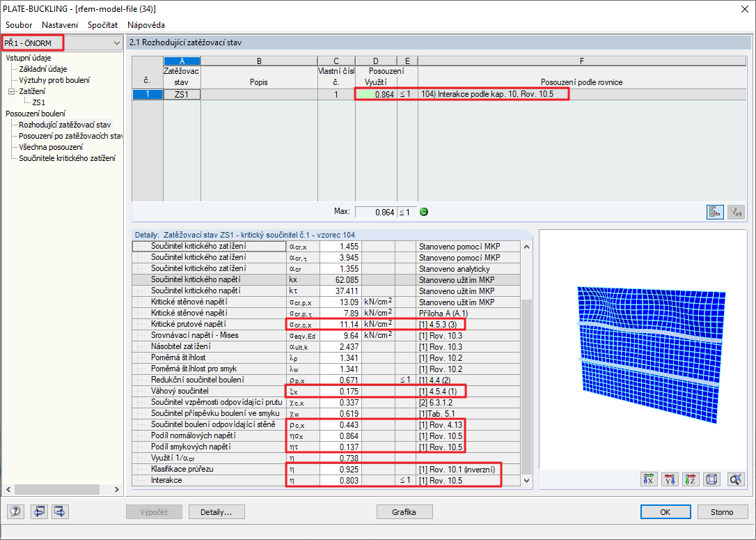756x540 pixels.
Task: Select Součinitele kritického zatížení tree item
Action: [x=67, y=157]
